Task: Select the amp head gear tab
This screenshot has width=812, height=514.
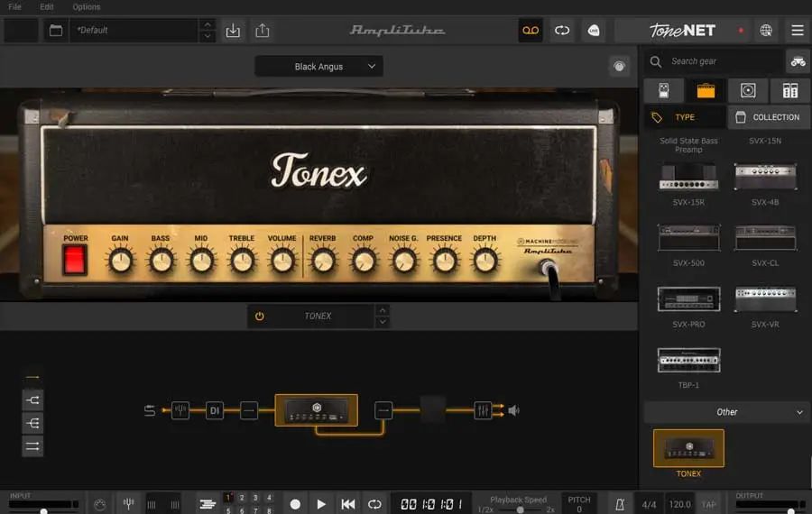Action: pos(706,90)
